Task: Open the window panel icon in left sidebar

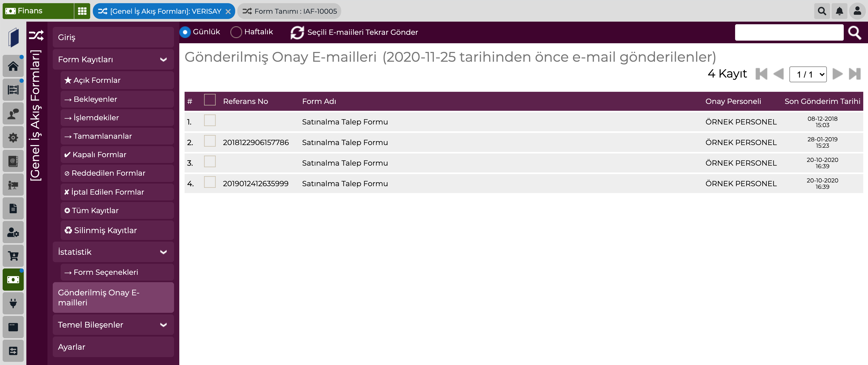Action: click(13, 327)
